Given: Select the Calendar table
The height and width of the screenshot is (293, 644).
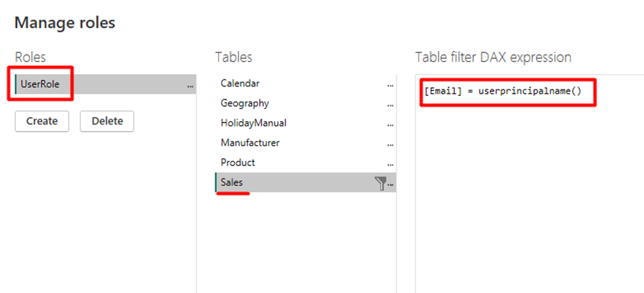Looking at the screenshot, I should click(x=240, y=83).
